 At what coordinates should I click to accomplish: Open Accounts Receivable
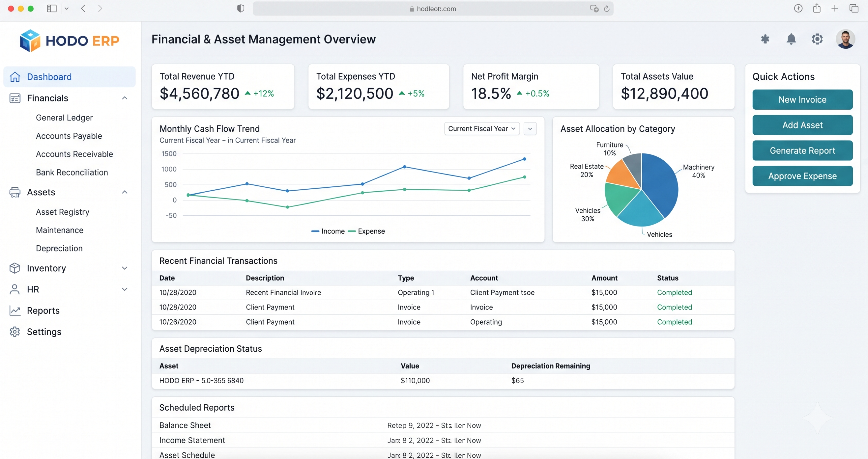tap(74, 154)
